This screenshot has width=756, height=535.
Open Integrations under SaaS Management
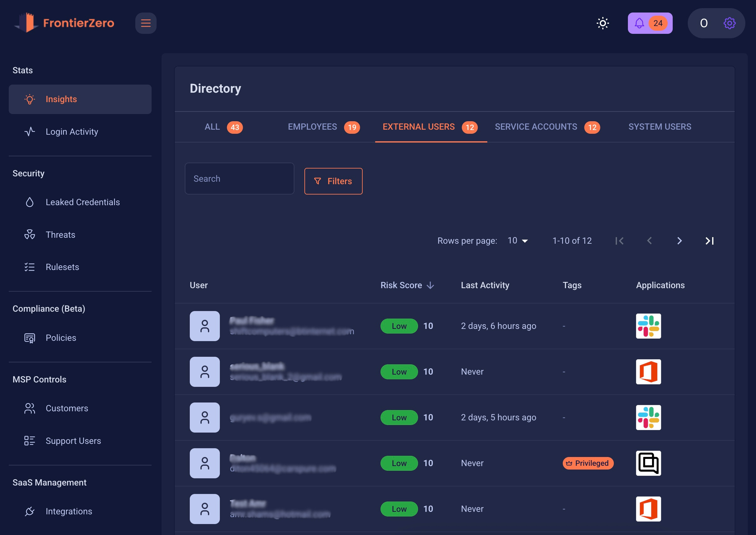pos(69,511)
